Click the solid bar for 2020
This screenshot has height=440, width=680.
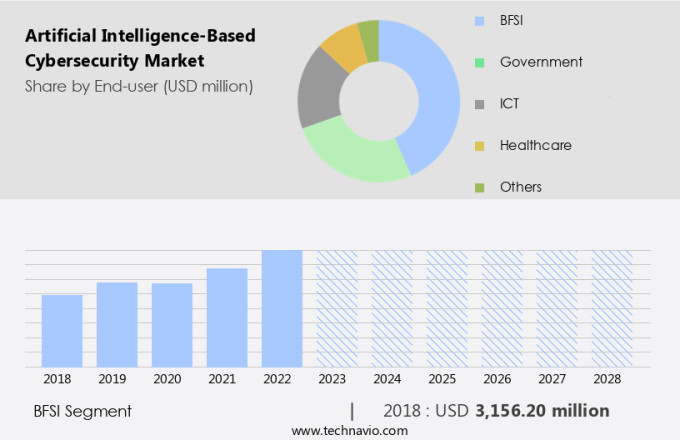coord(172,325)
